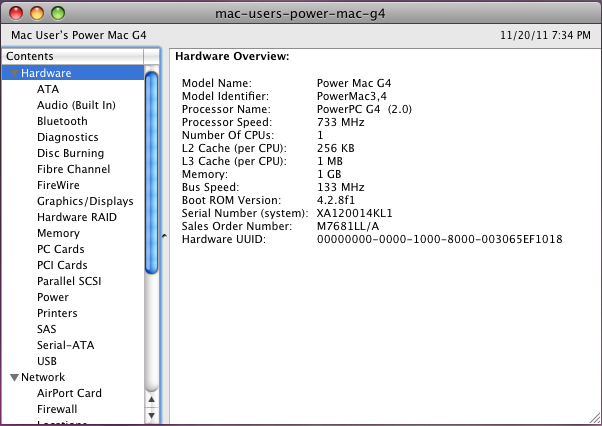Click the Number Of CPUs label
This screenshot has height=426, width=602.
point(228,135)
